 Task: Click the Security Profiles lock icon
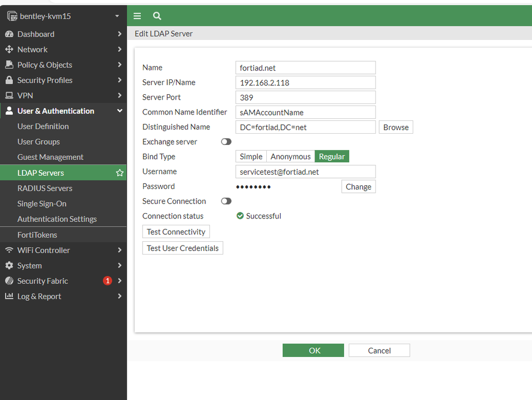point(9,80)
